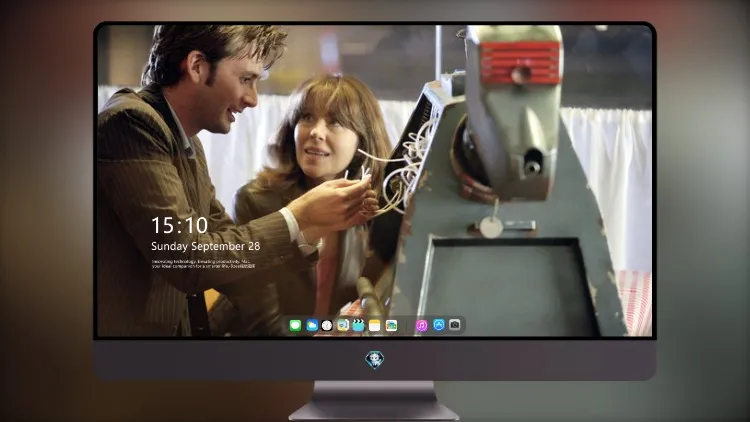This screenshot has height=422, width=750.
Task: Click the date text Sunday September 28
Action: point(206,246)
